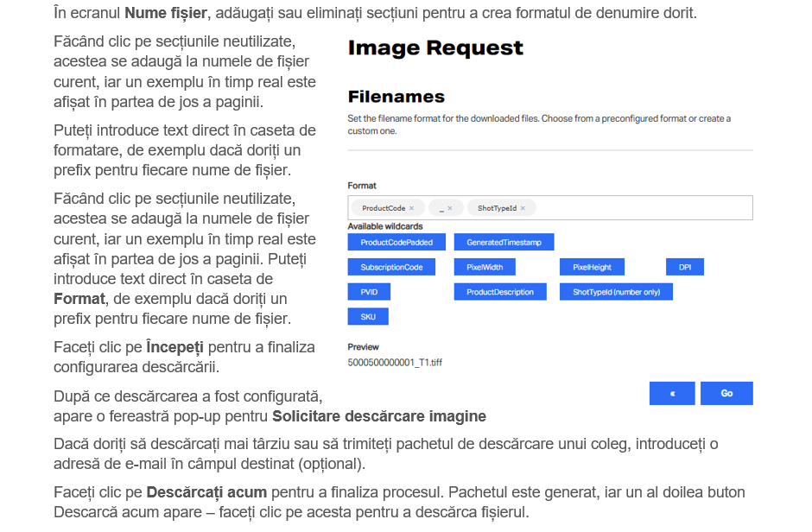This screenshot has width=812, height=532.
Task: Add the GeneratedTimestamp wildcard
Action: [504, 243]
